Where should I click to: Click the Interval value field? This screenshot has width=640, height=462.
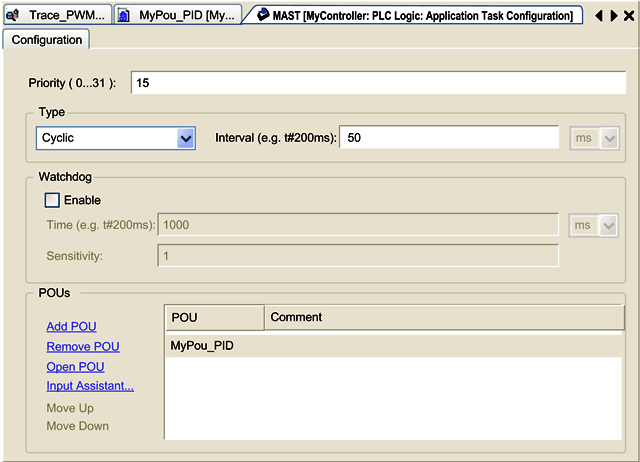tap(448, 138)
